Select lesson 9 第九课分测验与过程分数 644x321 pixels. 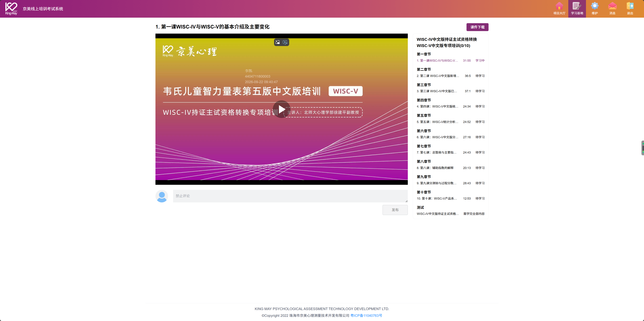coord(451,183)
